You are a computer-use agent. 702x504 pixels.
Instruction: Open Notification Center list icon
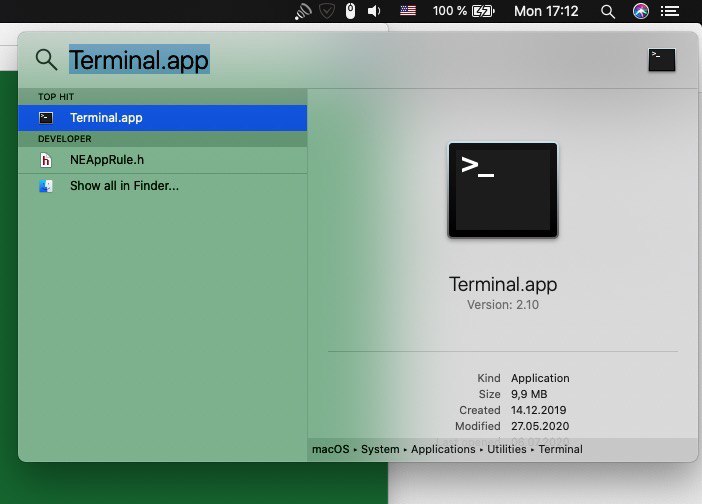coord(670,11)
